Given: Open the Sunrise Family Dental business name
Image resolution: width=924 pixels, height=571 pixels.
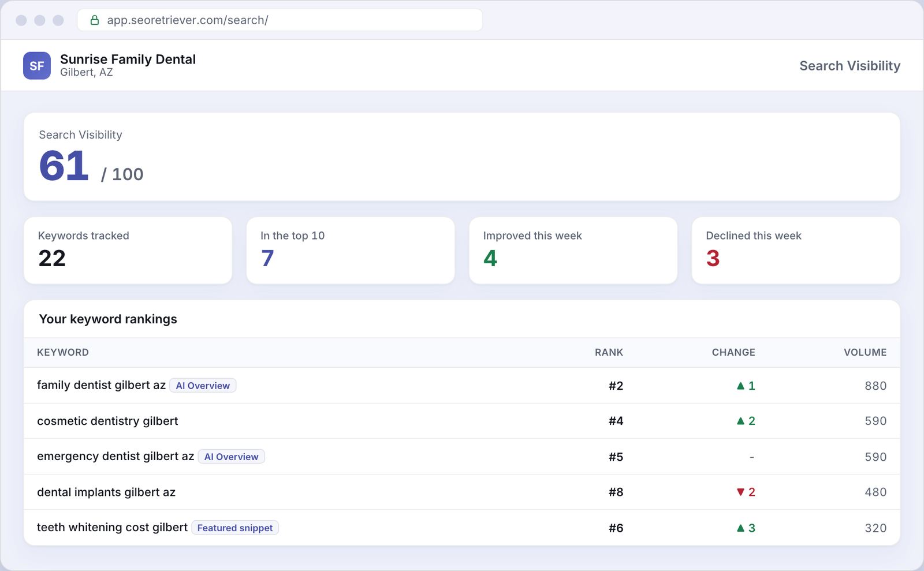Looking at the screenshot, I should point(128,59).
